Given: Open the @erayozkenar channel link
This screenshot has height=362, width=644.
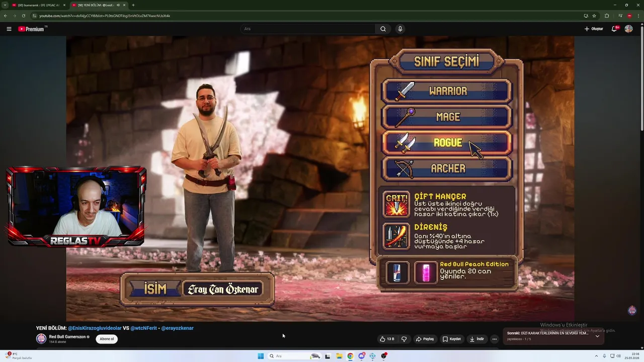Looking at the screenshot, I should pos(177,328).
